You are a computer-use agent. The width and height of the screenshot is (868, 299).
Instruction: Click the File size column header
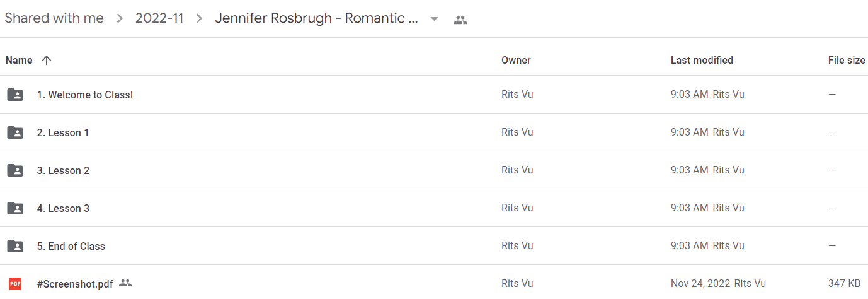tap(847, 61)
